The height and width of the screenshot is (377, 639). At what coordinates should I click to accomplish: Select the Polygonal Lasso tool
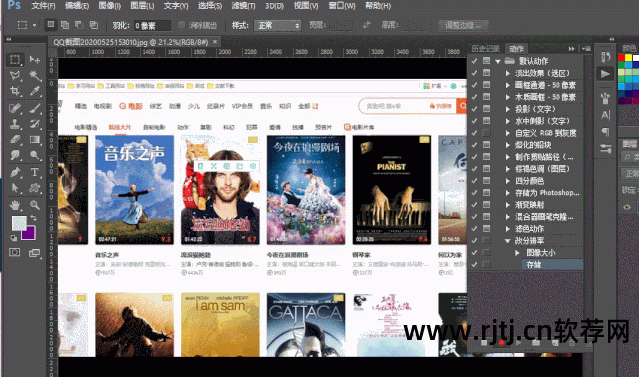tap(15, 75)
